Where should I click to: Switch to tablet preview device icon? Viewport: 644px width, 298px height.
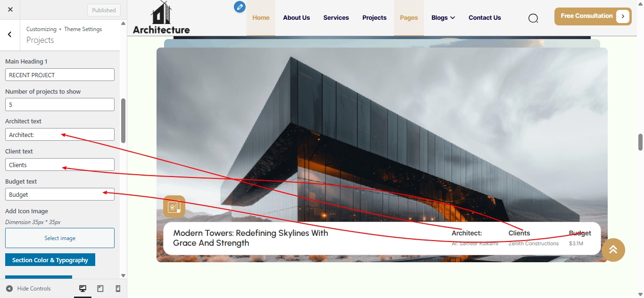100,289
